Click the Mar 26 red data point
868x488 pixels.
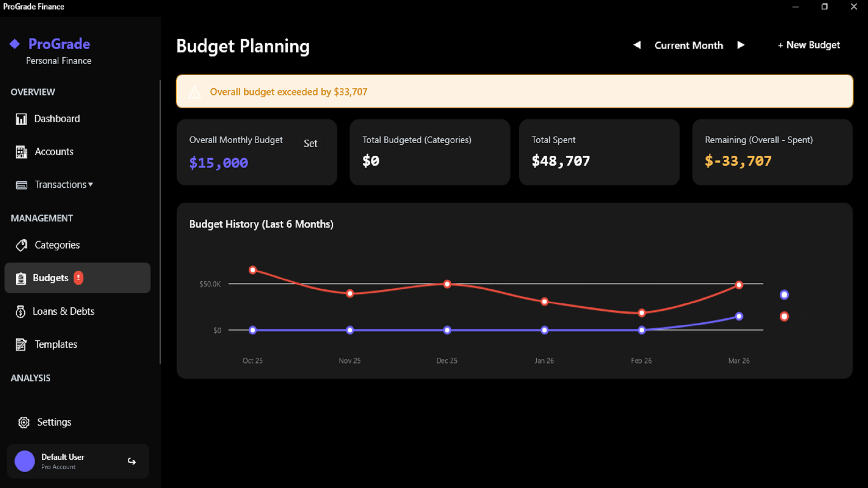tap(739, 285)
